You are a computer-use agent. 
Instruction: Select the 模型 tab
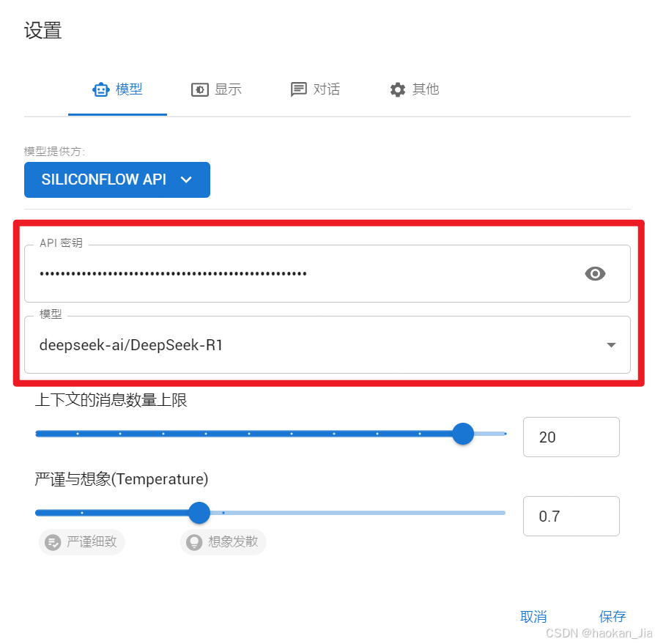click(117, 89)
